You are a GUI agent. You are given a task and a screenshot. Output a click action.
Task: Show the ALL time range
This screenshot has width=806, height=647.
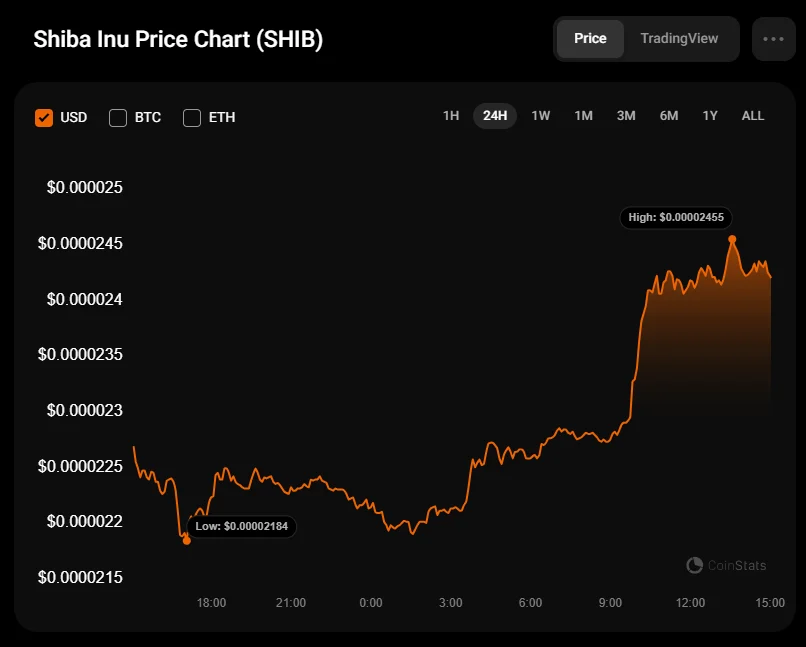pos(753,116)
